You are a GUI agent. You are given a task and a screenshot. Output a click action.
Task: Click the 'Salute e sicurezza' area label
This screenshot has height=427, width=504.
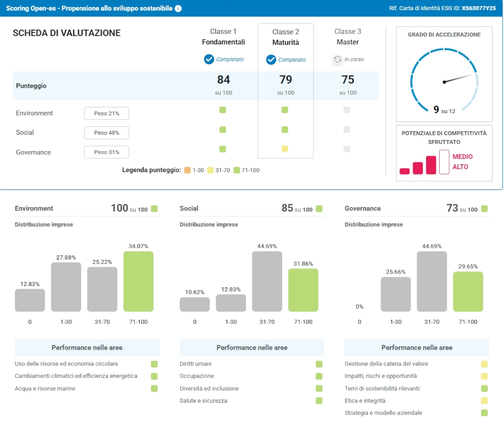203,401
